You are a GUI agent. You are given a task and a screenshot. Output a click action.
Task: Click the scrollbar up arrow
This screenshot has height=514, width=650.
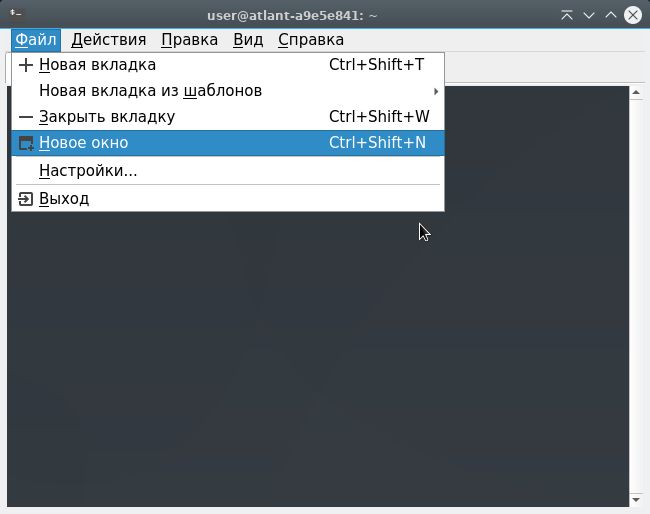pos(636,93)
